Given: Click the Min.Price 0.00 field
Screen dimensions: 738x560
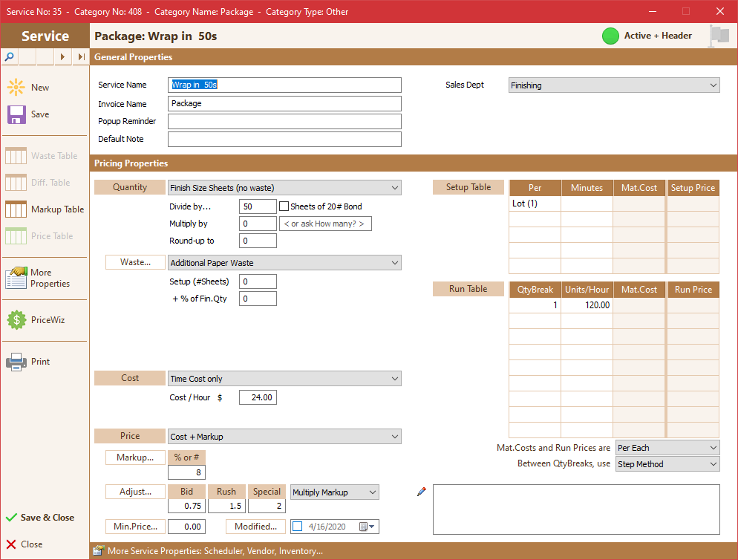Looking at the screenshot, I should tap(187, 527).
